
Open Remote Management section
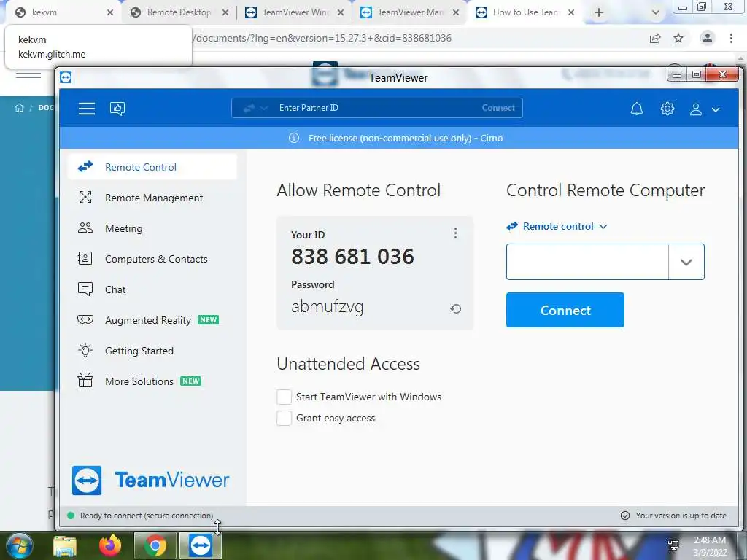[x=152, y=198]
